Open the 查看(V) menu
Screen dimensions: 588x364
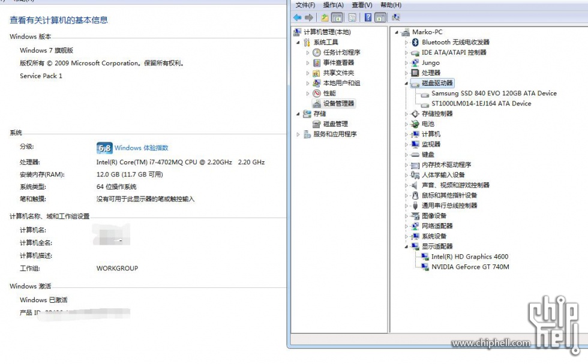(362, 5)
